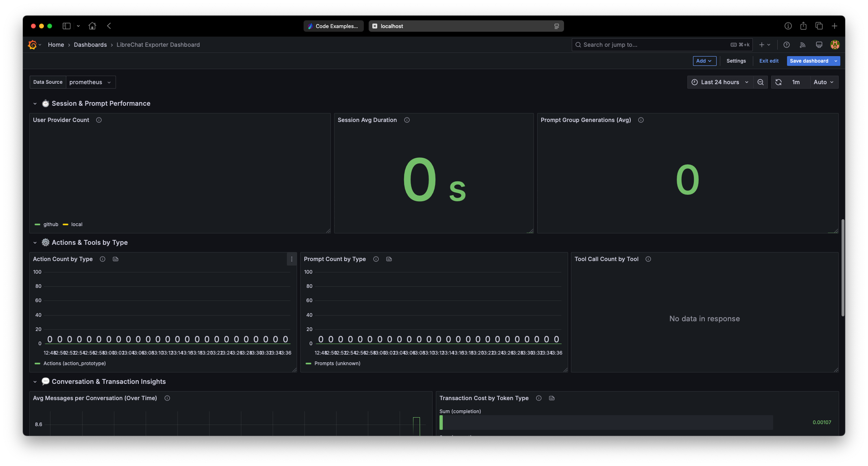Open the reader icon in address bar
The width and height of the screenshot is (868, 466).
[557, 26]
